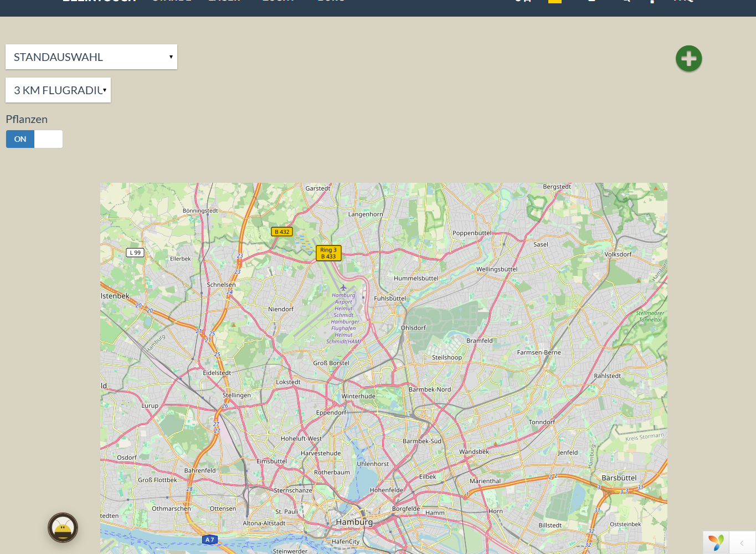Click the Hamburg Airport plane icon on map

click(x=343, y=288)
